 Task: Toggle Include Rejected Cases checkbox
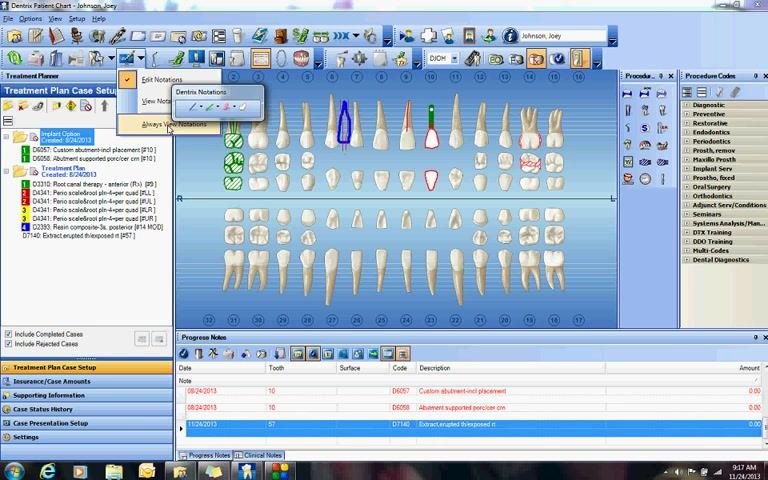click(x=8, y=344)
